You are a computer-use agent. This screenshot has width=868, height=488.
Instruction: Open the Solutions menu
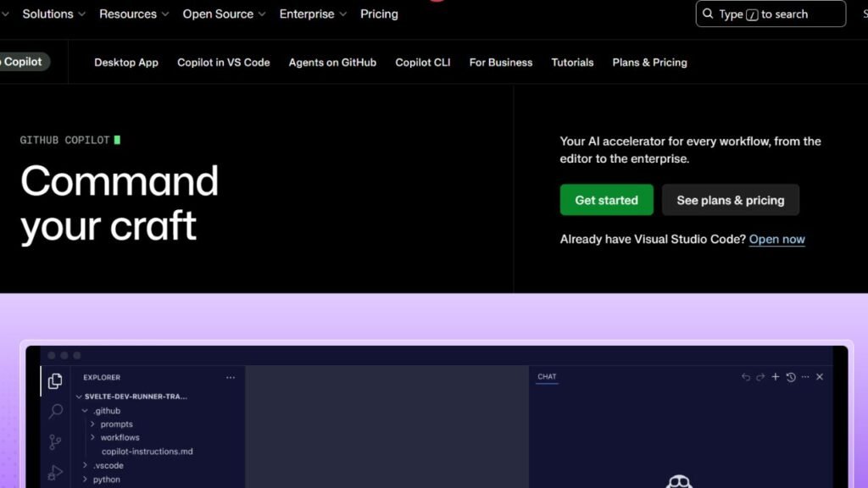(x=53, y=14)
